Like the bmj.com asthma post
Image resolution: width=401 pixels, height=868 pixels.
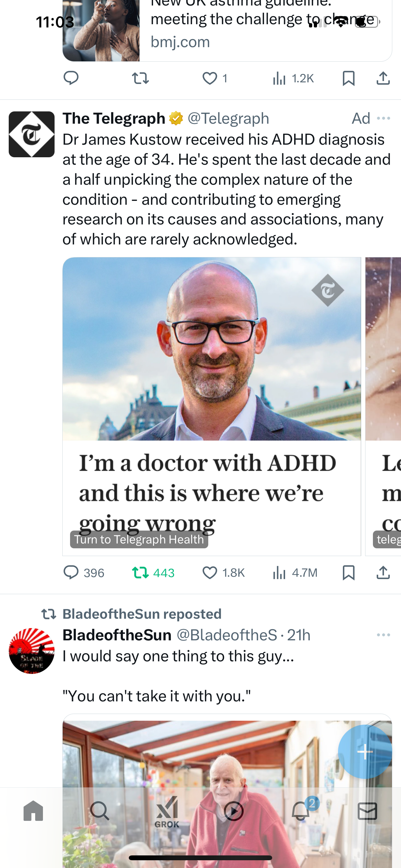215,78
